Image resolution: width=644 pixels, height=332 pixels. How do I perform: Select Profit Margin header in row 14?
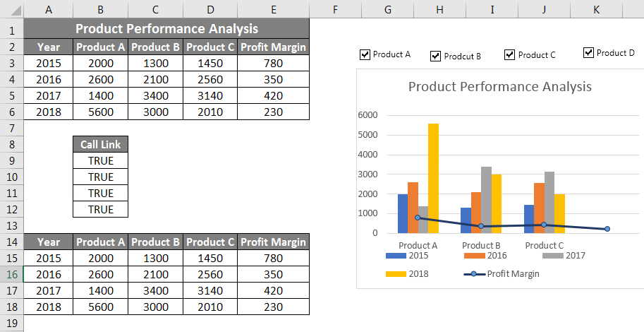click(x=273, y=242)
